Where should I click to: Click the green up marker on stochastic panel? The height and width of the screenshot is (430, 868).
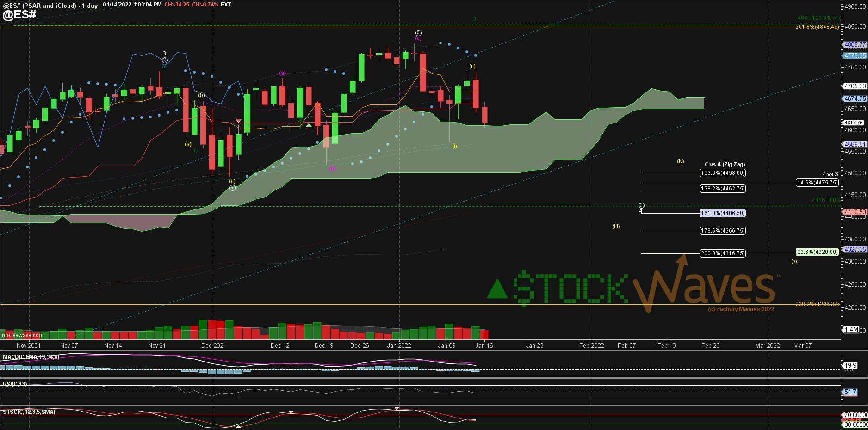[238, 426]
